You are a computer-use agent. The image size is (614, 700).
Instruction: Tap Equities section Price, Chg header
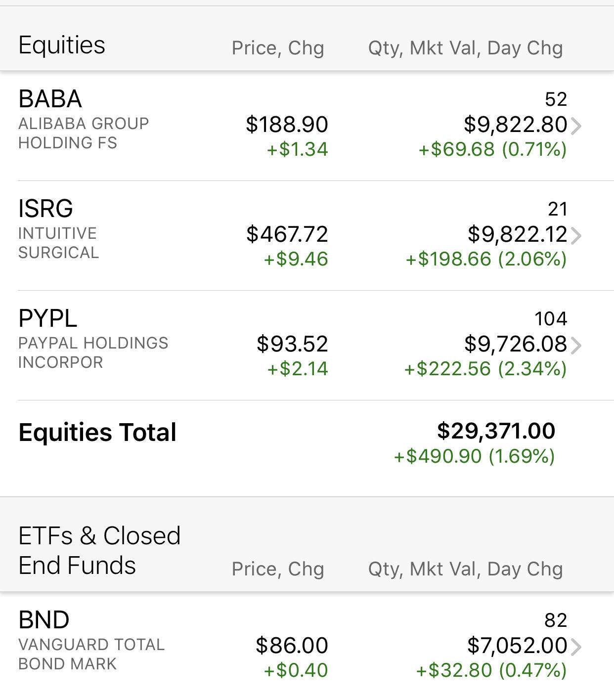coord(278,48)
